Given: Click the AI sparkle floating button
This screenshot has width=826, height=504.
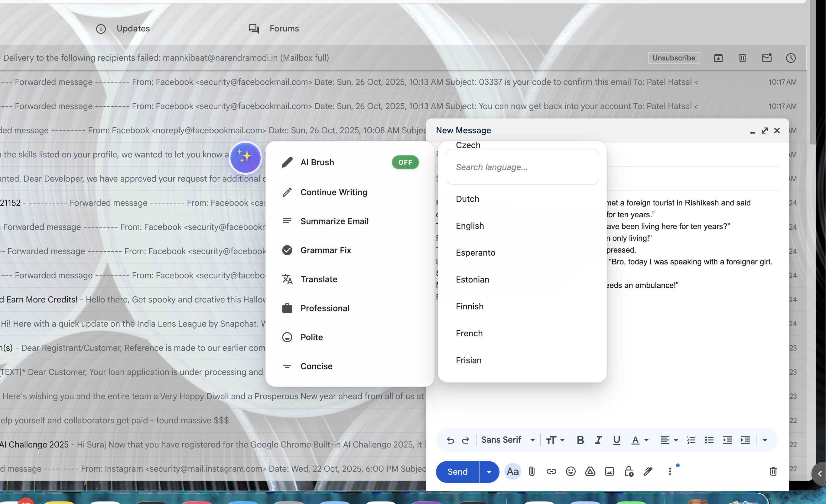Looking at the screenshot, I should pos(245,157).
